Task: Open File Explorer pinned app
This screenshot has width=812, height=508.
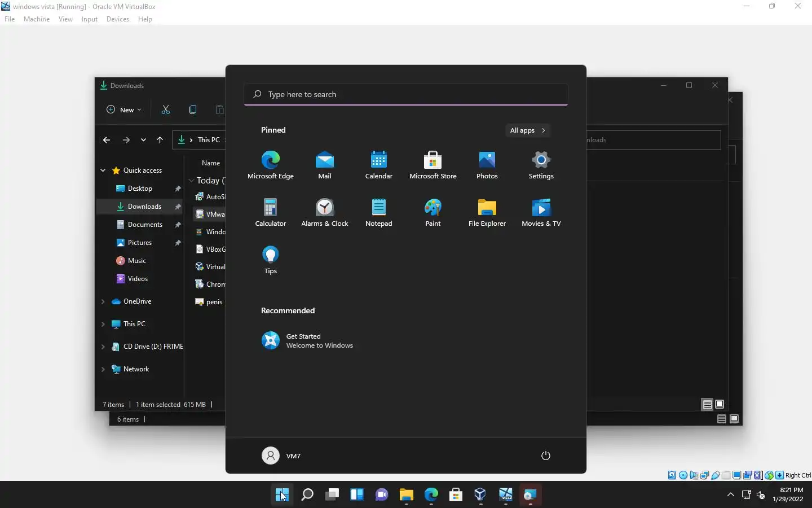Action: tap(487, 212)
